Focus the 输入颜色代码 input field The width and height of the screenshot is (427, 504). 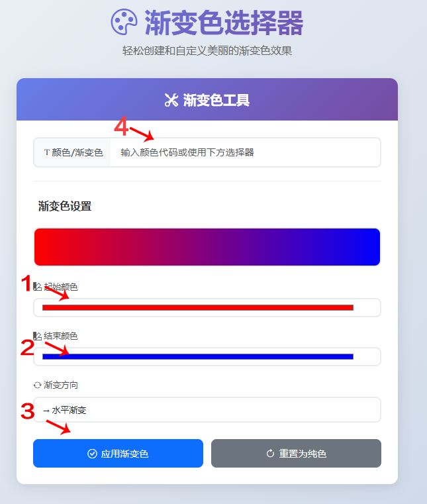coord(245,152)
